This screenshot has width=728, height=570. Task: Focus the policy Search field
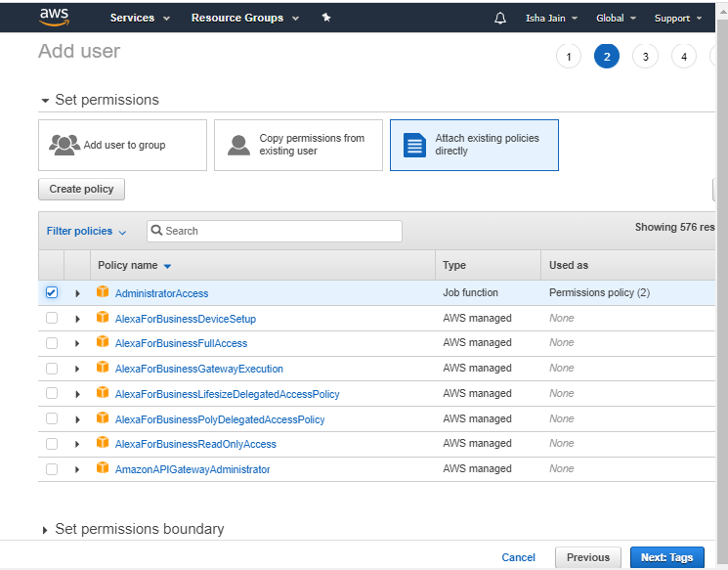click(275, 231)
